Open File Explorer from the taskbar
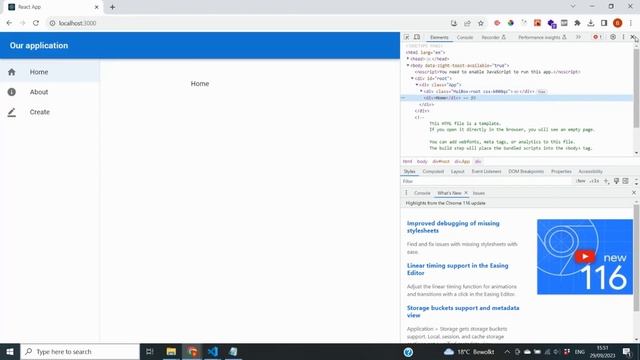 coord(171,351)
